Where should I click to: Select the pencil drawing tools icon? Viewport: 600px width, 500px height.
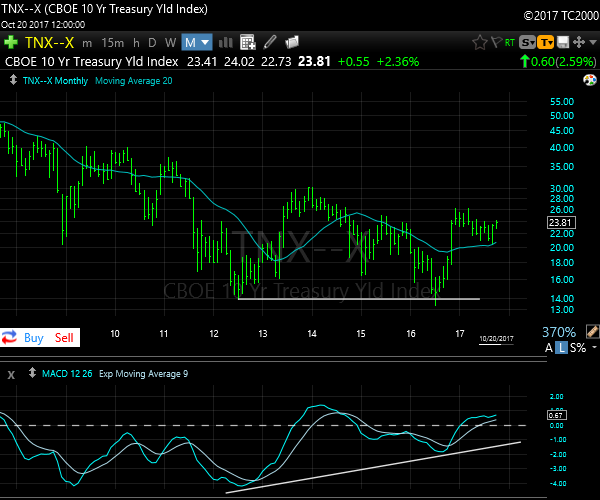(270, 42)
